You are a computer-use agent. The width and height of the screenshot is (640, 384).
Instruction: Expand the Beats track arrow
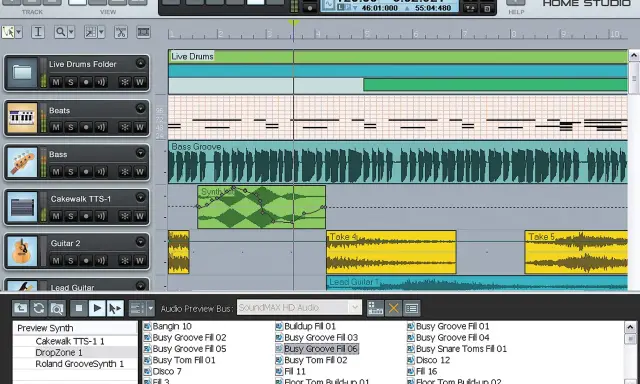coord(140,108)
